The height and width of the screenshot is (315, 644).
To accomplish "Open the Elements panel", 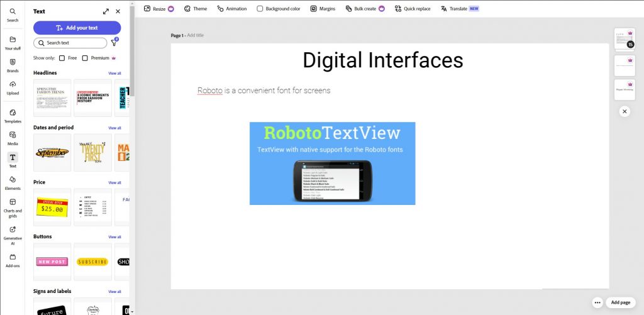I will coord(13,183).
